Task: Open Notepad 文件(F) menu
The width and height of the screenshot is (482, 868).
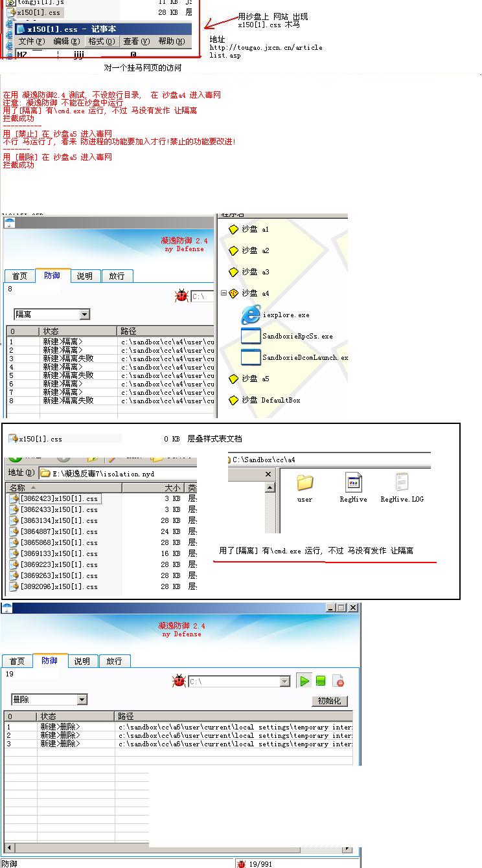Action: [x=31, y=41]
